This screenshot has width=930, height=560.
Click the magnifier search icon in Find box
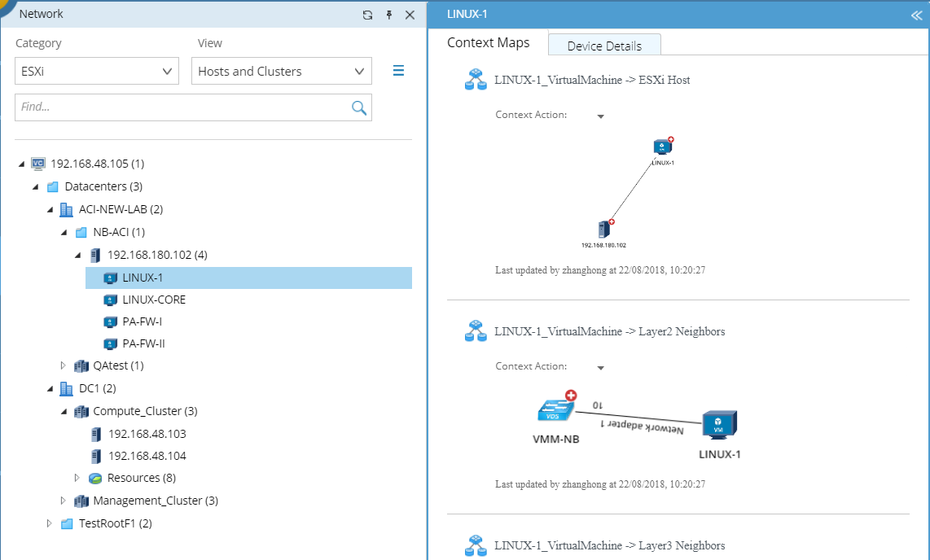click(359, 107)
